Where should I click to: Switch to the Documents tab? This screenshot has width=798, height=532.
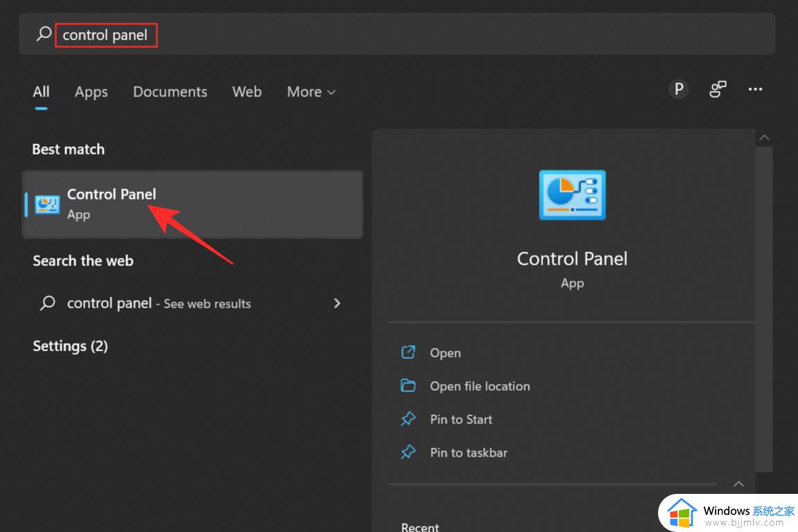[x=170, y=91]
